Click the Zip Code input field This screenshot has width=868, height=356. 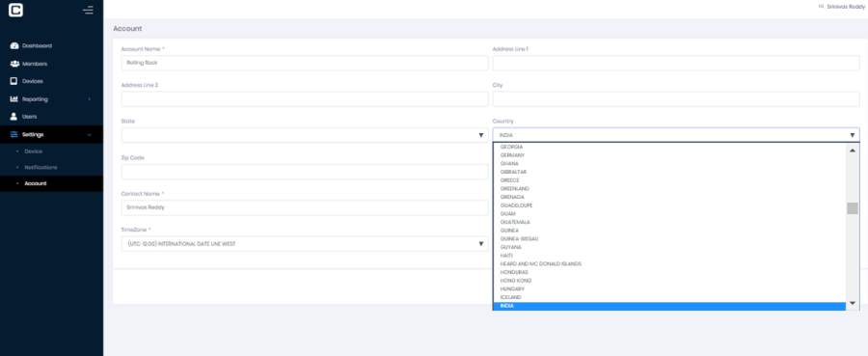[x=305, y=172]
